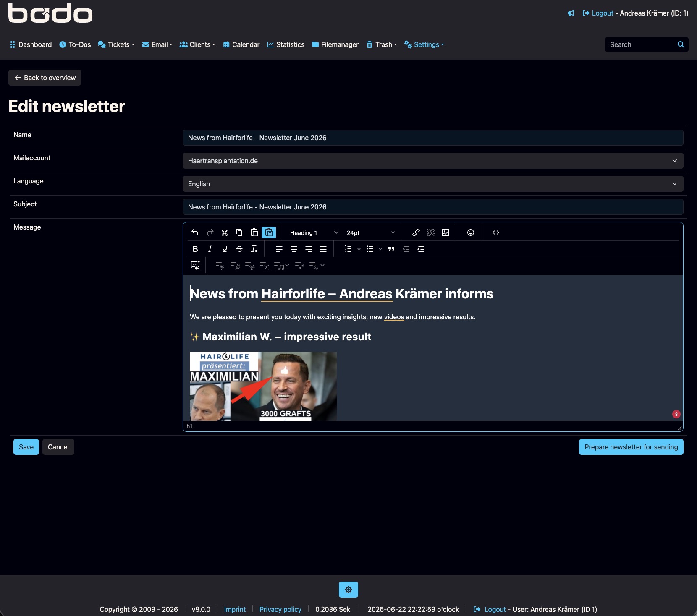Click the AI condense text icon
Image resolution: width=697 pixels, height=616 pixels.
pos(299,265)
